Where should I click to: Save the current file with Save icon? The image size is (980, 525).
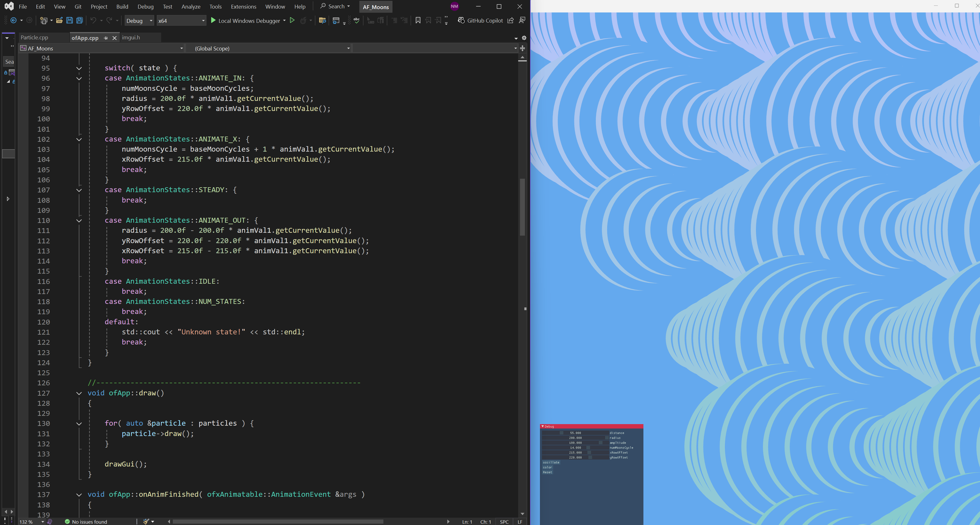point(69,20)
